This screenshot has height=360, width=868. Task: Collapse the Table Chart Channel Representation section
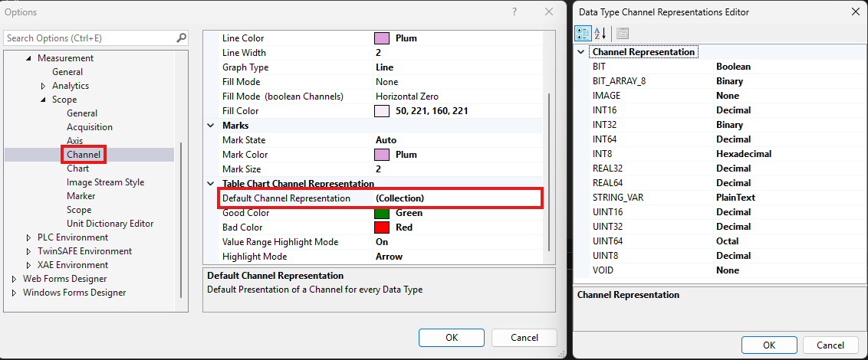[x=211, y=184]
